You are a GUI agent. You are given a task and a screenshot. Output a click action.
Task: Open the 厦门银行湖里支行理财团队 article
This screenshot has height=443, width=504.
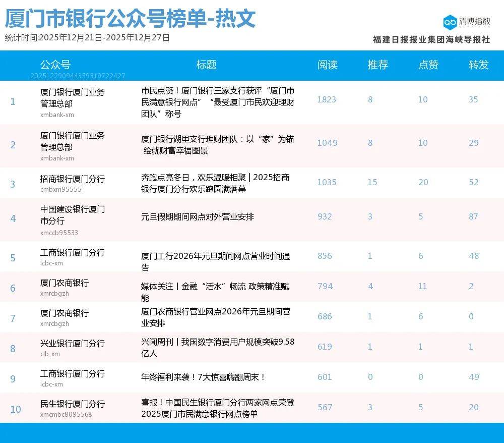217,145
